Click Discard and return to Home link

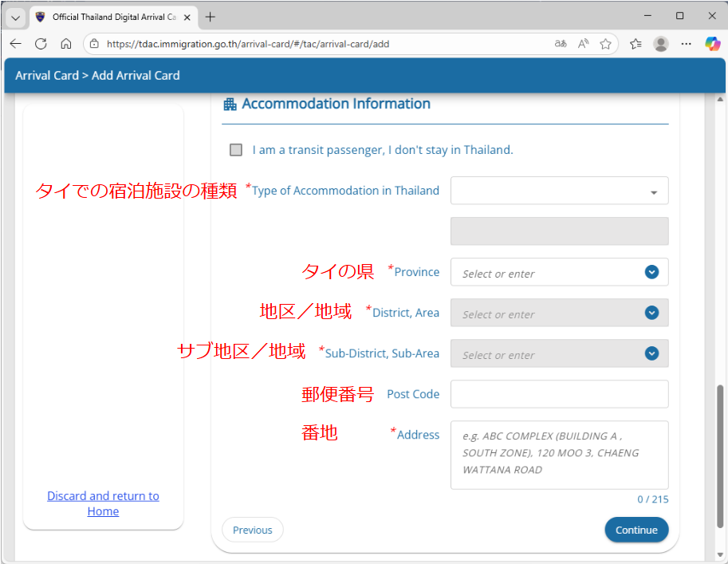[103, 503]
